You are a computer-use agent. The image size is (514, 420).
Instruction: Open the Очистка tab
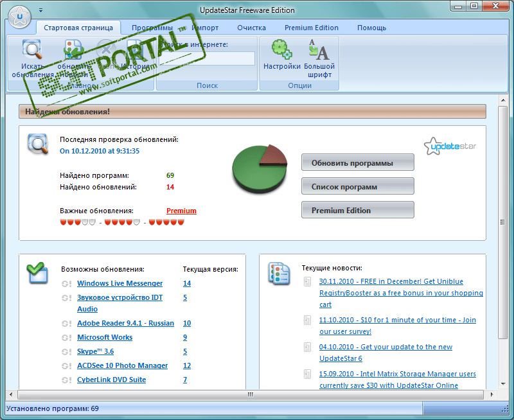coord(251,28)
